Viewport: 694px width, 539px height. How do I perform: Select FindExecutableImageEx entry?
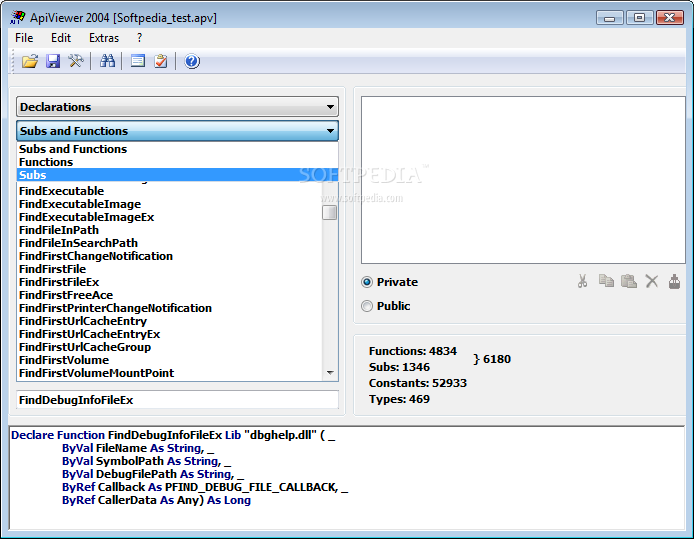click(x=87, y=217)
